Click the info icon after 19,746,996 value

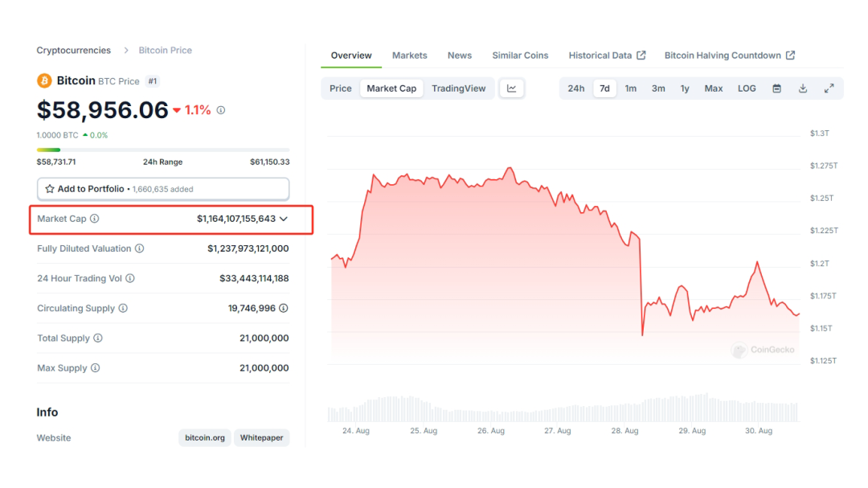click(x=284, y=309)
